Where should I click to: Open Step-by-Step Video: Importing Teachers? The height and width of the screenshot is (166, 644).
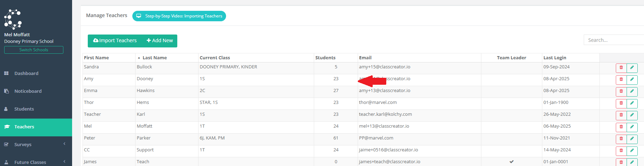[x=179, y=16]
